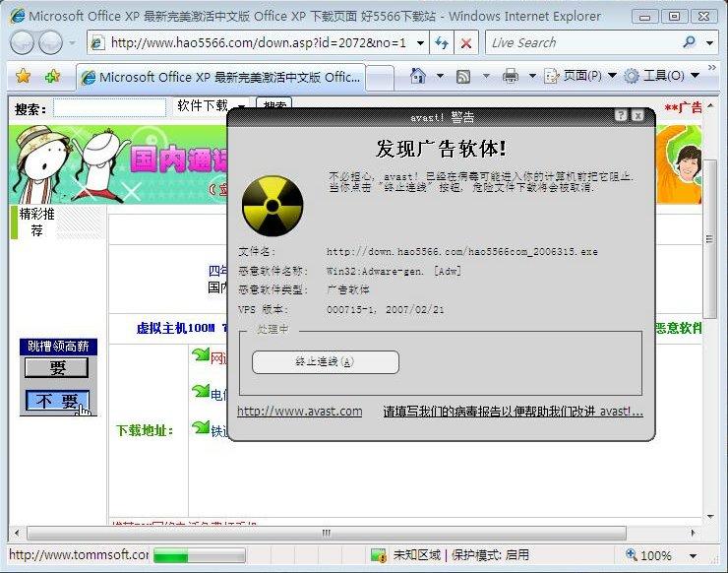Click the page 搜索 text input
This screenshot has width=728, height=573.
(x=109, y=107)
